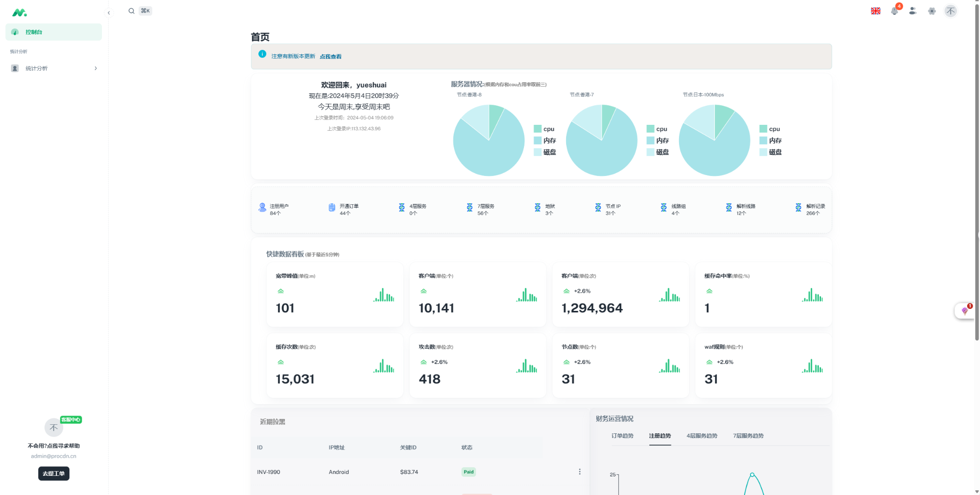Collapse the sidebar with the chevron
980x495 pixels.
pyautogui.click(x=109, y=13)
